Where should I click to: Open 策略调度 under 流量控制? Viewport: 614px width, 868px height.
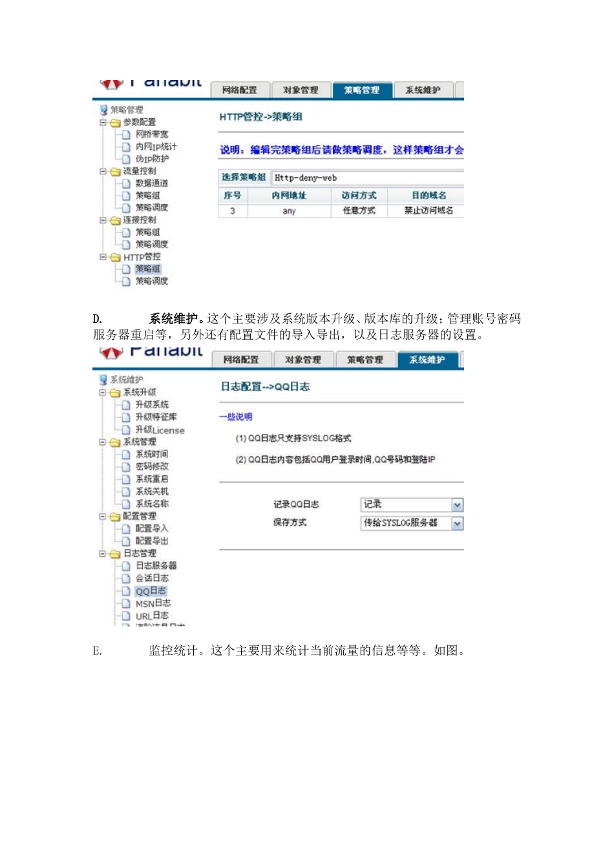(151, 208)
